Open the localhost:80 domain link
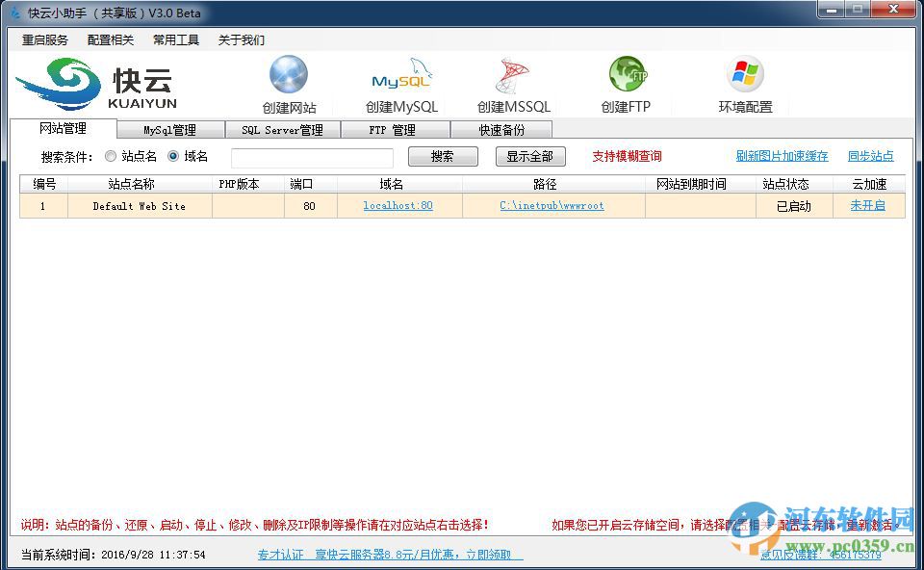924x570 pixels. click(398, 205)
